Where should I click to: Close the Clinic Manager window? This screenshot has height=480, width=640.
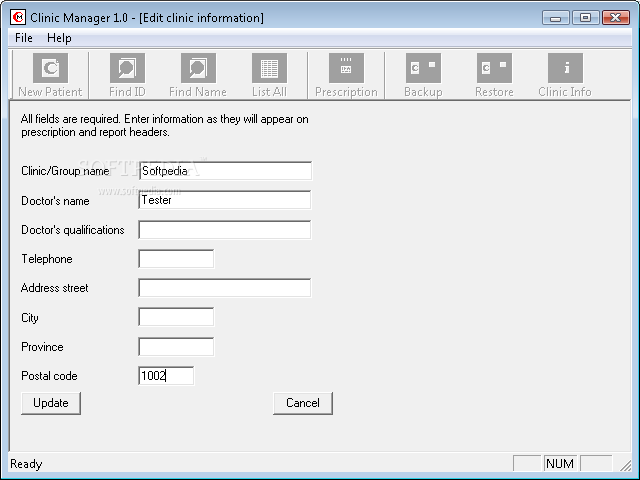click(616, 18)
